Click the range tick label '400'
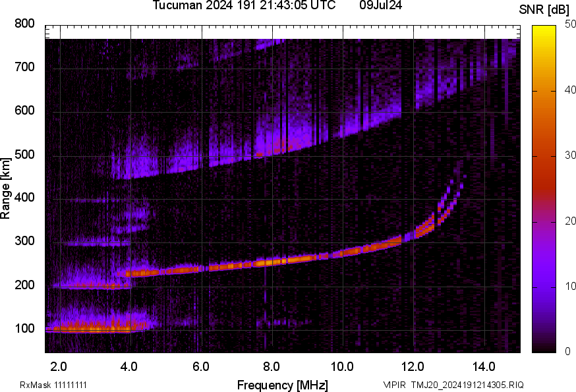 24,198
